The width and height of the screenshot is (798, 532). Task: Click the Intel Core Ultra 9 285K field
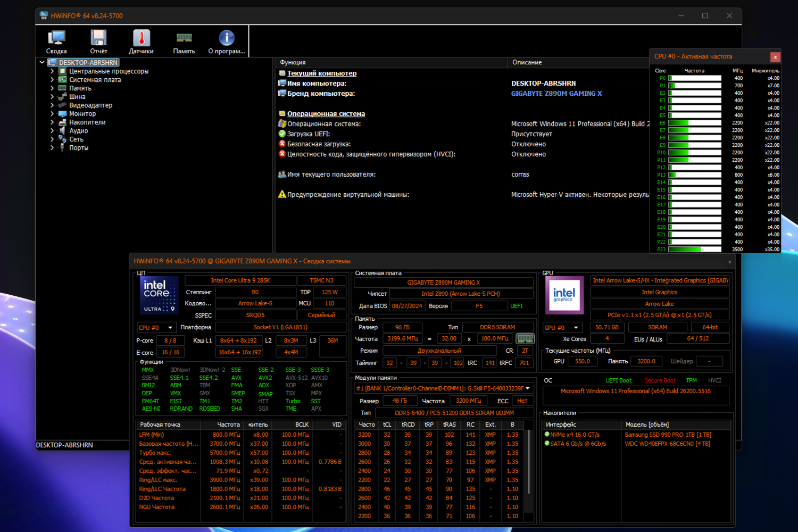point(240,280)
